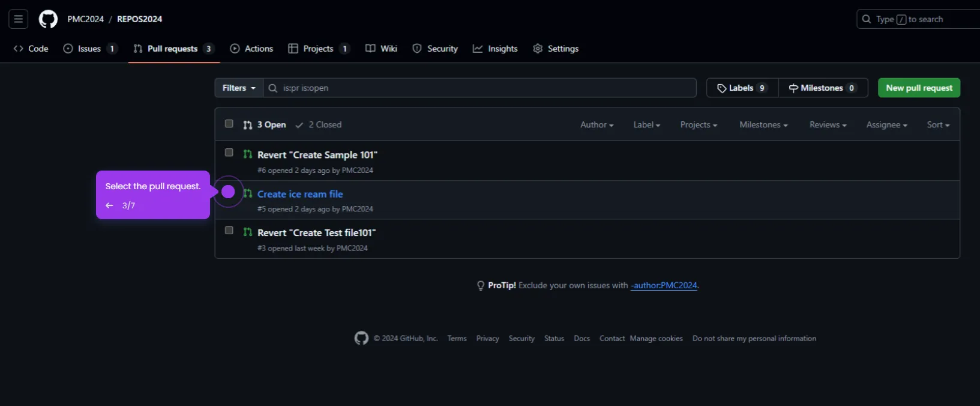
Task: Show the 2 Closed pull requests
Action: coord(319,125)
